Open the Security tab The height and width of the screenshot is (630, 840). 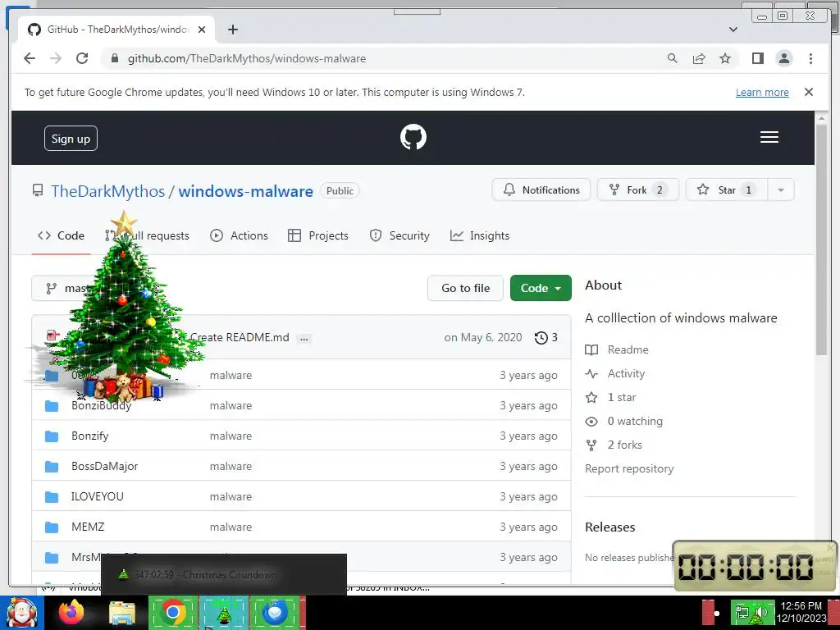click(x=399, y=235)
